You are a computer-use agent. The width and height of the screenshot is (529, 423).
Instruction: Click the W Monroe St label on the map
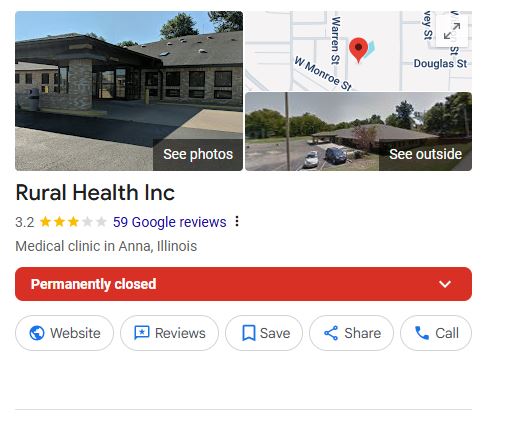323,74
